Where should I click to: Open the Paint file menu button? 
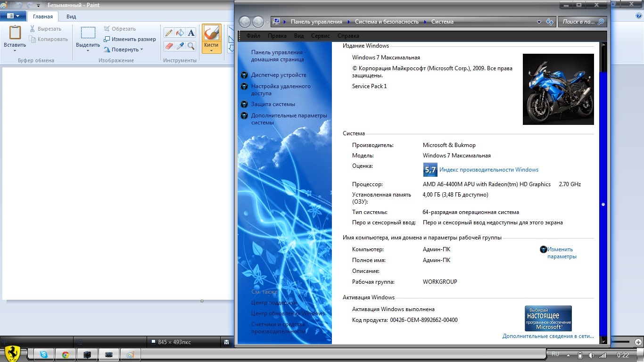(13, 16)
